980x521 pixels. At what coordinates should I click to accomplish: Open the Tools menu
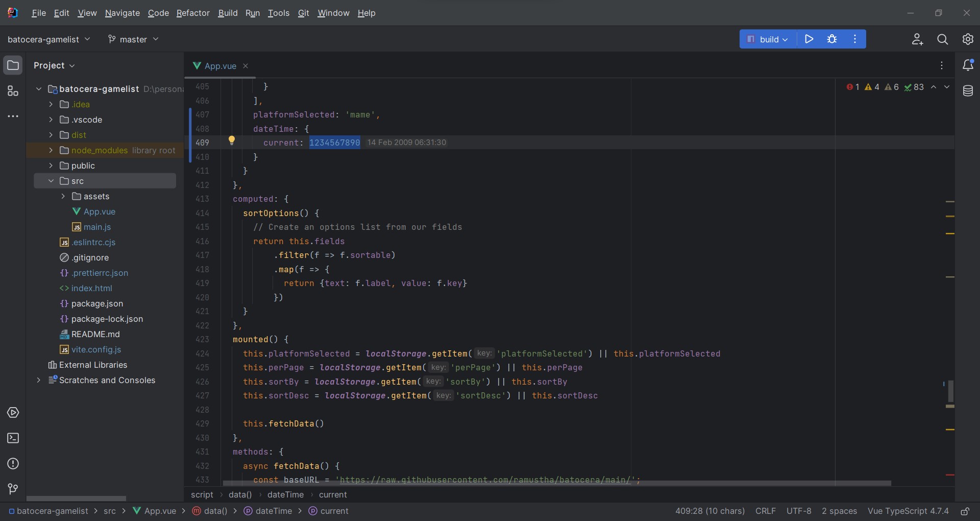[279, 13]
